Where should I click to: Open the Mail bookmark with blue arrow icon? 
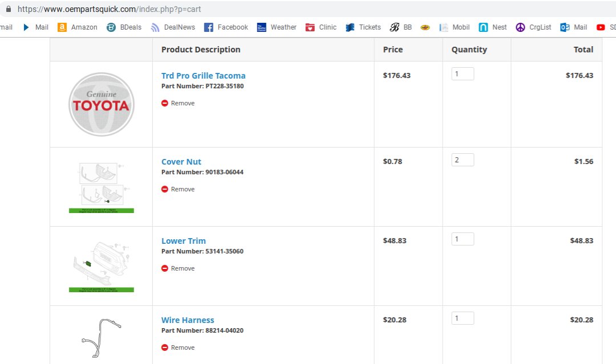pos(35,27)
